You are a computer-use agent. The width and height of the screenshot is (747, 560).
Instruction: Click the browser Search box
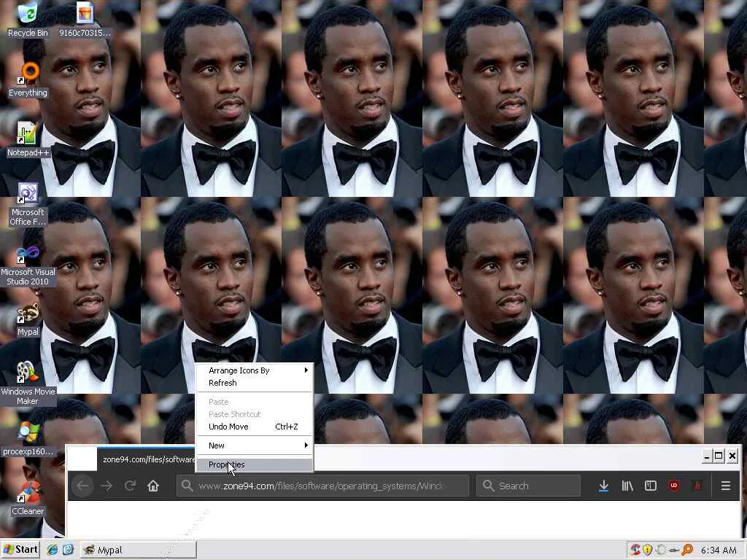[x=528, y=486]
